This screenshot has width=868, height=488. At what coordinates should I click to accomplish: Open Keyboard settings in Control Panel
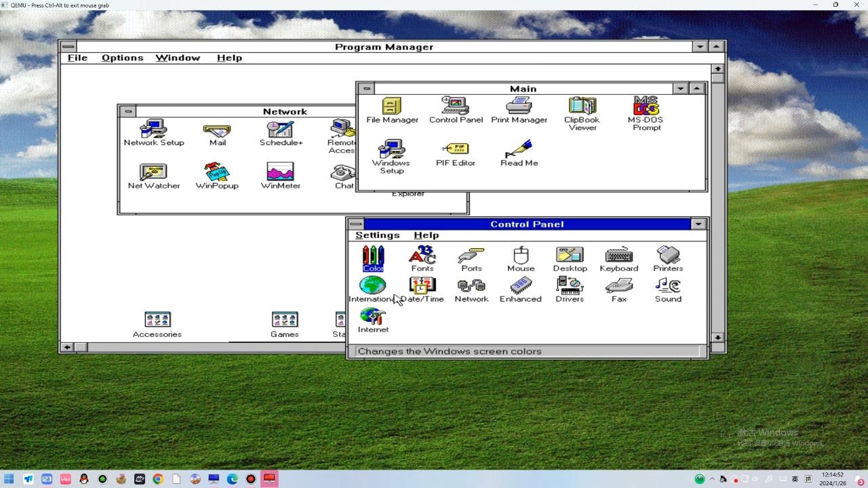tap(618, 256)
